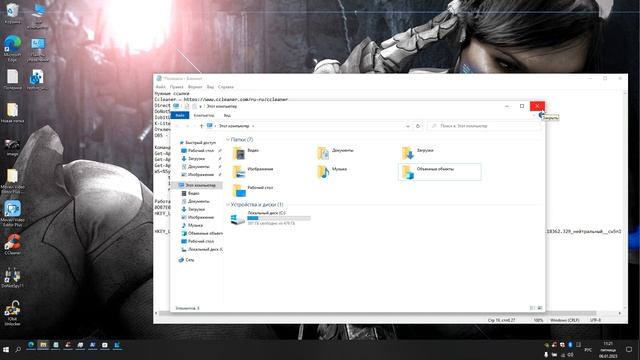Select the Локальный диск (C:) drive

click(x=270, y=218)
